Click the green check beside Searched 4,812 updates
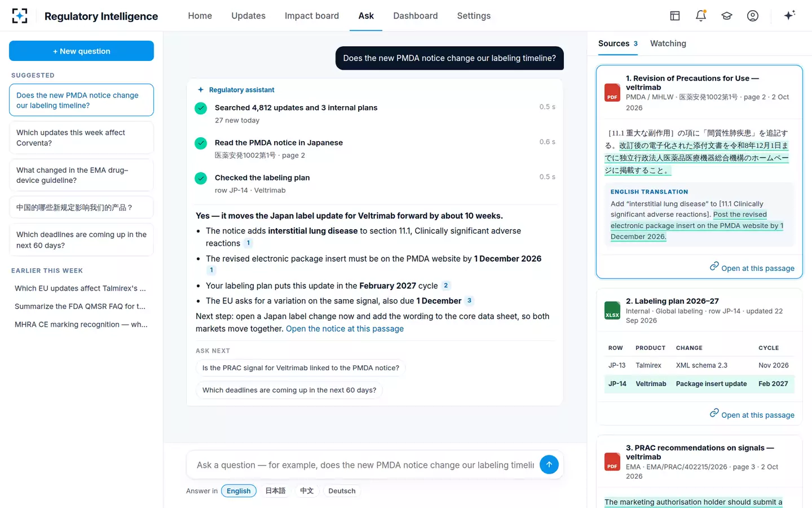 (x=201, y=108)
